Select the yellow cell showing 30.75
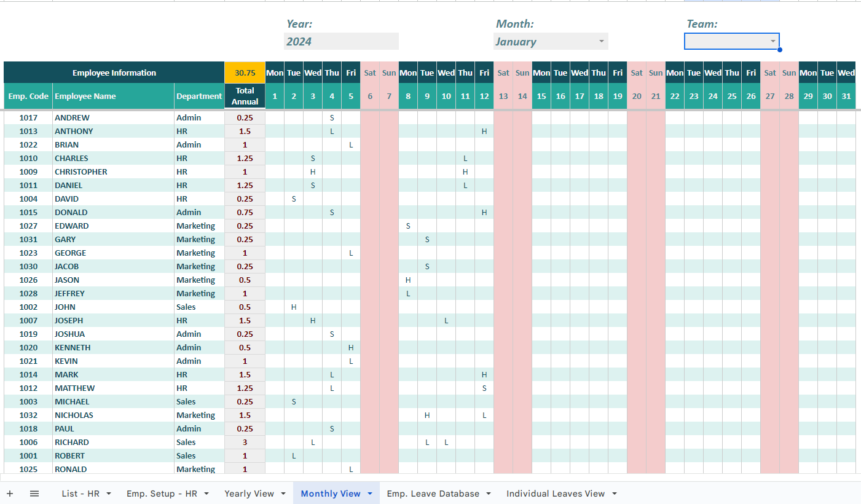This screenshot has width=861, height=504. point(245,72)
